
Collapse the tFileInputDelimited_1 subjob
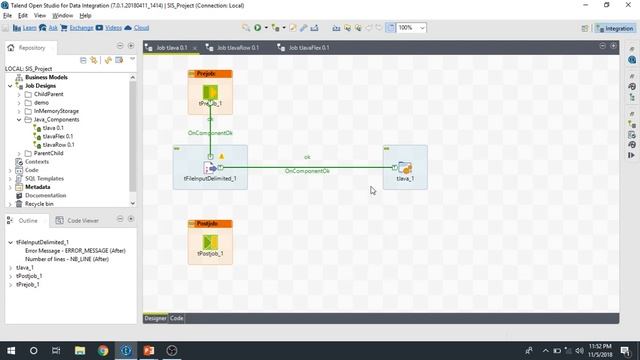pos(177,149)
